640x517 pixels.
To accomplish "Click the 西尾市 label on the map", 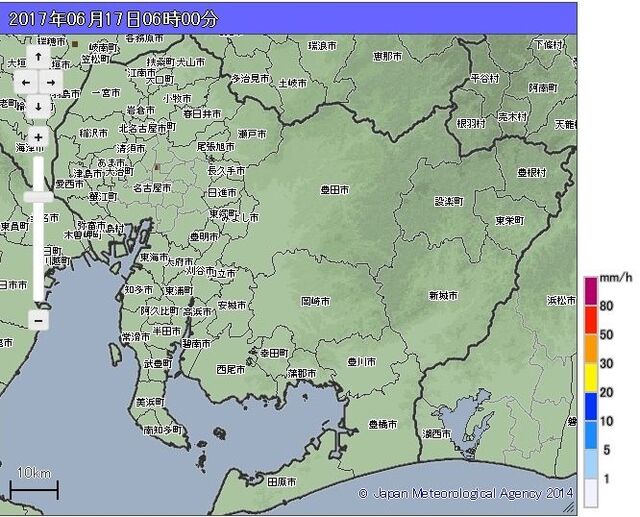I will click(231, 370).
